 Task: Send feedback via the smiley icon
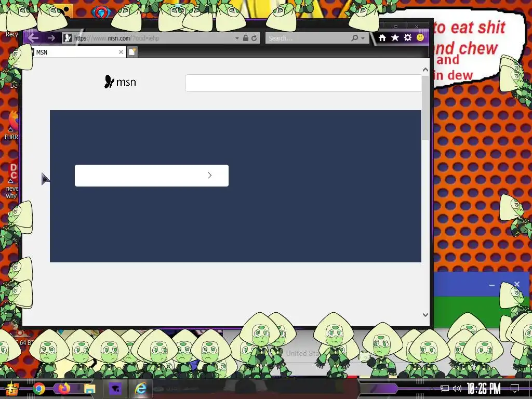(420, 37)
